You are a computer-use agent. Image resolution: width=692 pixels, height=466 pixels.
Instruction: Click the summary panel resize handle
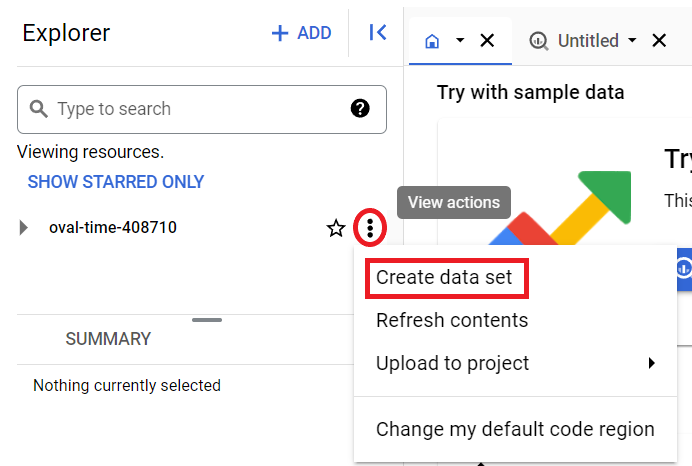pos(207,320)
